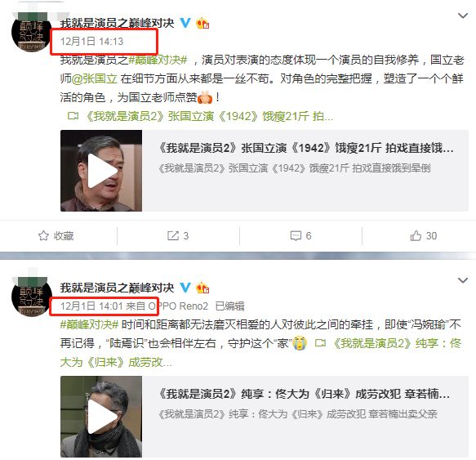Click the repost icon showing 3
Image resolution: width=476 pixels, height=460 pixels.
click(173, 236)
